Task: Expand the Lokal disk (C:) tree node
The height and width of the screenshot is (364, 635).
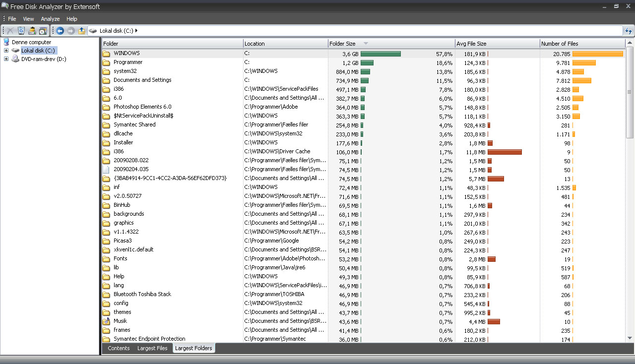Action: 6,51
